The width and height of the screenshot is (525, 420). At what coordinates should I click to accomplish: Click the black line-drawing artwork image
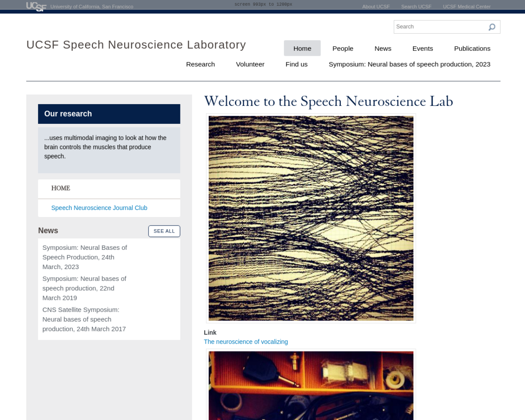pos(311,218)
